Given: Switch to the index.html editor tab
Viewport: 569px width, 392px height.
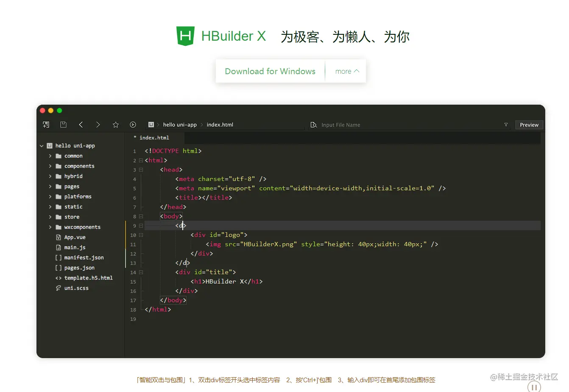Looking at the screenshot, I should point(154,138).
